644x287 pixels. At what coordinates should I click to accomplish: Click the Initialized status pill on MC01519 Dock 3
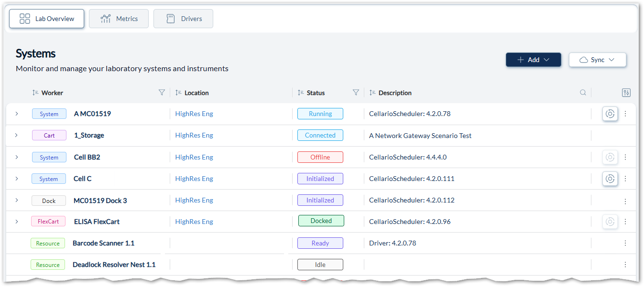(320, 200)
